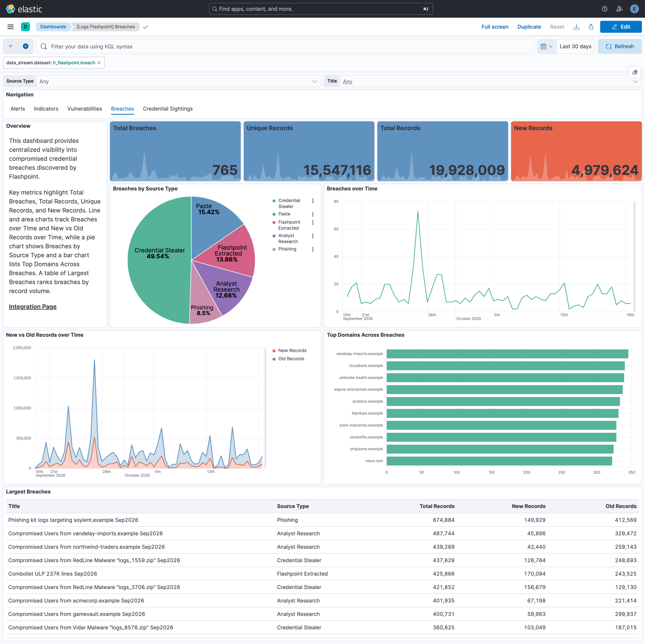The width and height of the screenshot is (645, 644).
Task: Click the Logs Flashpoint Breaches breadcrumb
Action: tap(106, 27)
